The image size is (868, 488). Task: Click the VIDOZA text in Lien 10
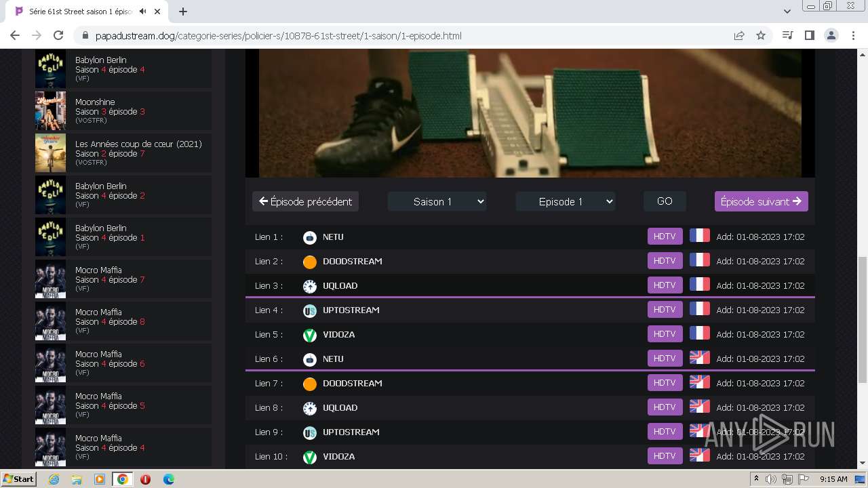click(339, 457)
